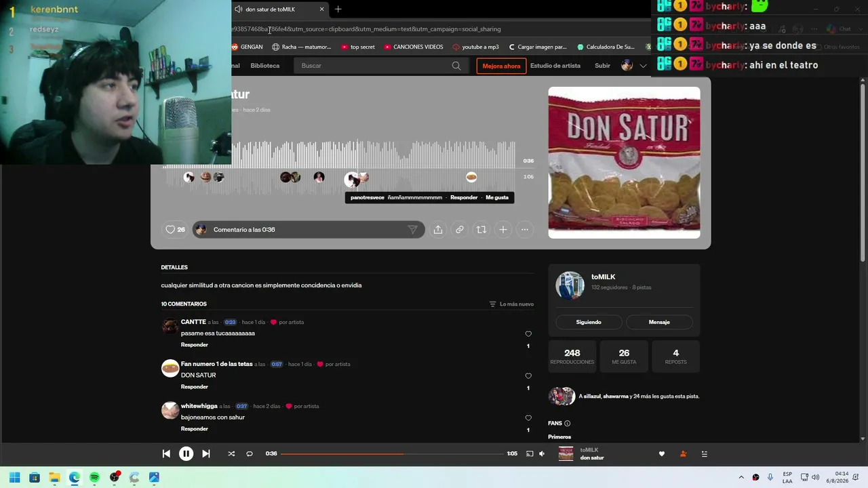The image size is (868, 488).
Task: Click the Mensaje button
Action: coord(659,322)
